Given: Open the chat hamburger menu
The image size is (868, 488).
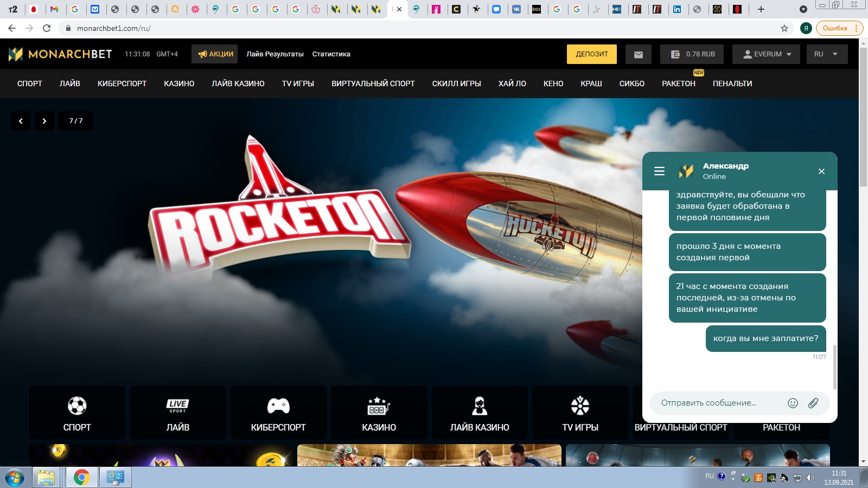Looking at the screenshot, I should [660, 171].
